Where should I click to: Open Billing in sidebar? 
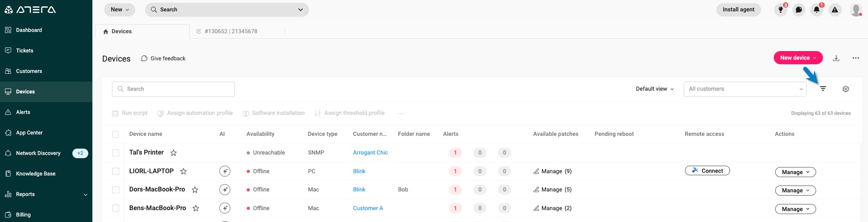click(46, 215)
